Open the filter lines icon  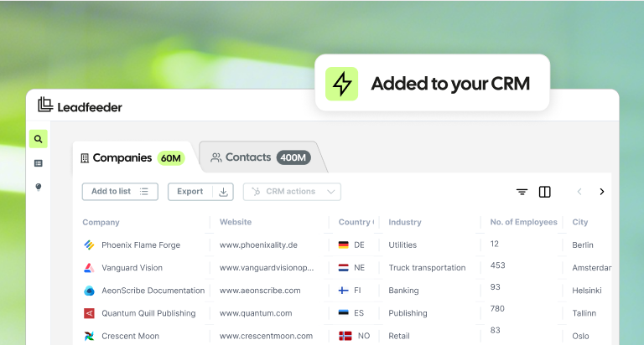(x=522, y=192)
